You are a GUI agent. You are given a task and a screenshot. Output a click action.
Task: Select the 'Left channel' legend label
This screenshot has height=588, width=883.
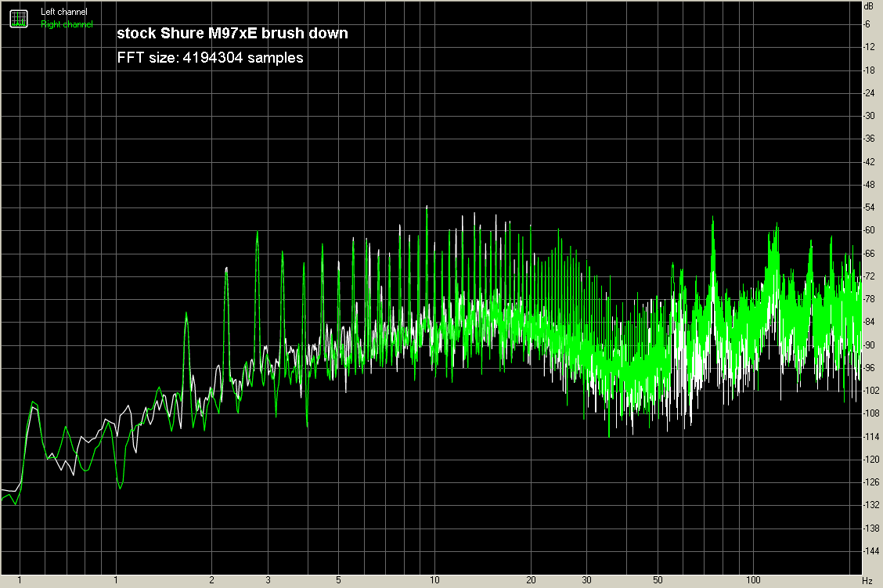coord(63,12)
